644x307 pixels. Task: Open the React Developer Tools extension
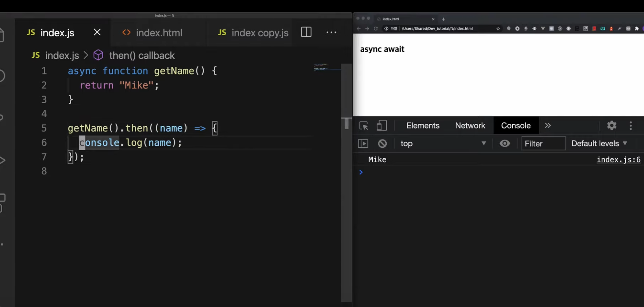(x=535, y=29)
